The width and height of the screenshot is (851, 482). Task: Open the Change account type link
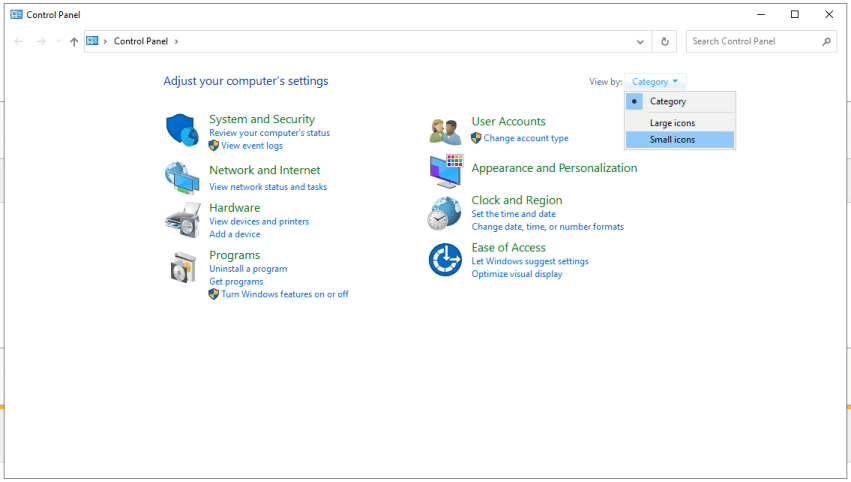coord(525,138)
